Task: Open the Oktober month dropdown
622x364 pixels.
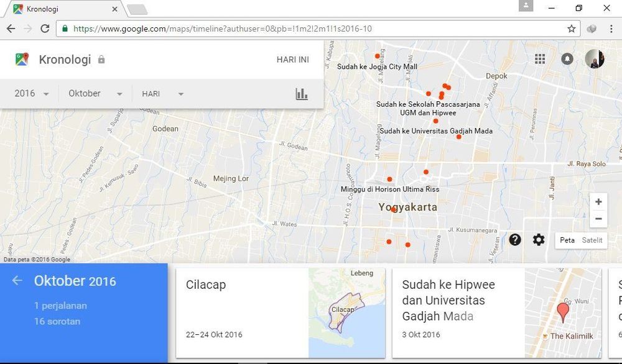Action: point(95,93)
